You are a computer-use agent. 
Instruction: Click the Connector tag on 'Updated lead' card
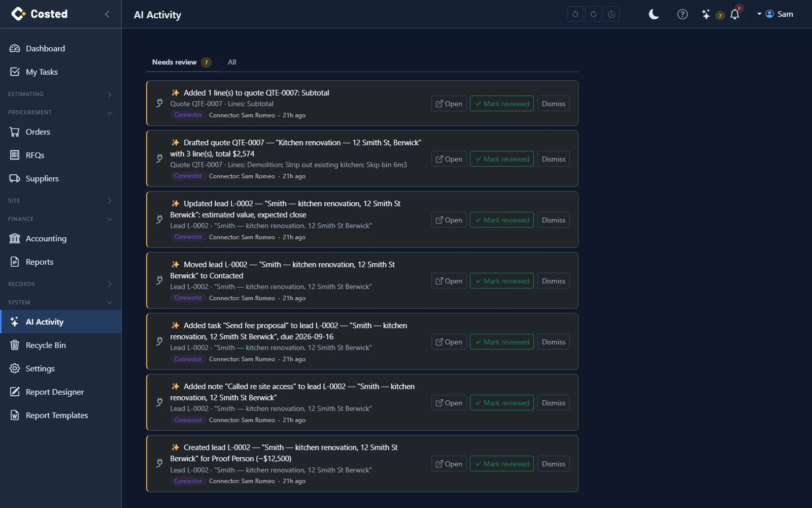click(x=188, y=237)
